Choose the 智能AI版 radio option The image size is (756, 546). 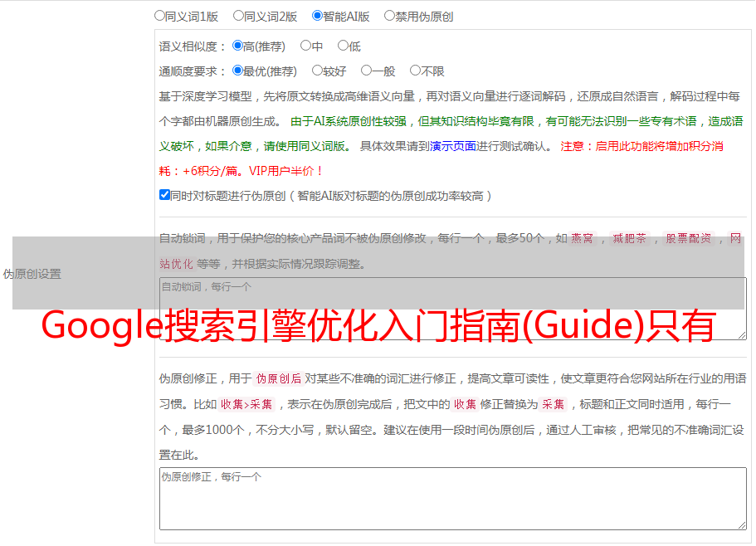click(x=317, y=16)
